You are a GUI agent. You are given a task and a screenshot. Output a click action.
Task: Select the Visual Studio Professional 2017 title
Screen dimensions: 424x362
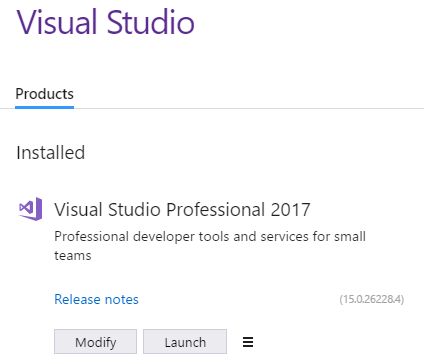click(x=182, y=210)
